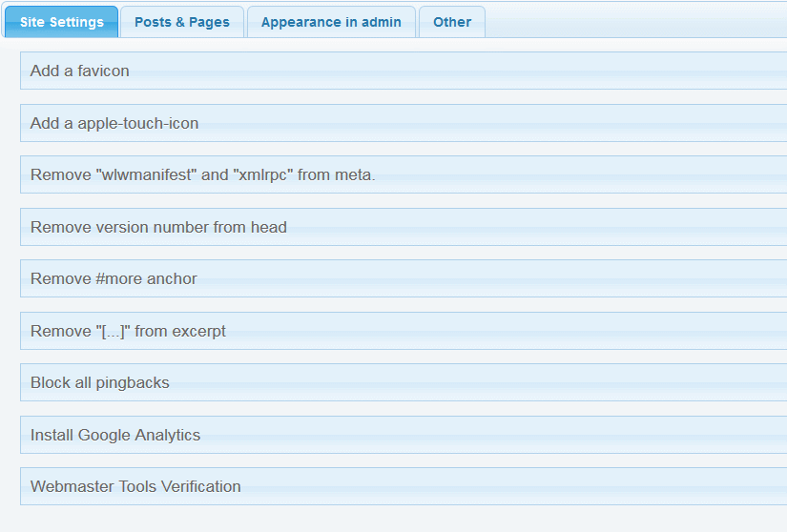
Task: Open the Posts & Pages tab
Action: pos(182,22)
